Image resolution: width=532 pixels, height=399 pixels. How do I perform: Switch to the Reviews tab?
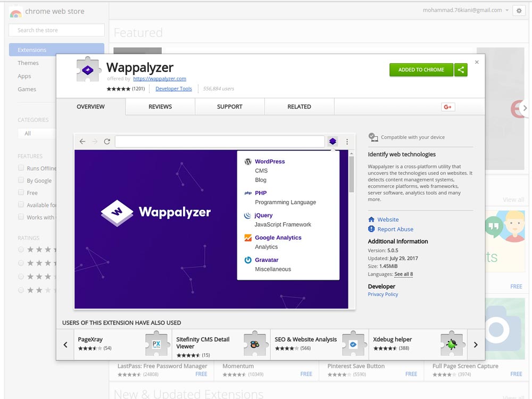pyautogui.click(x=160, y=106)
